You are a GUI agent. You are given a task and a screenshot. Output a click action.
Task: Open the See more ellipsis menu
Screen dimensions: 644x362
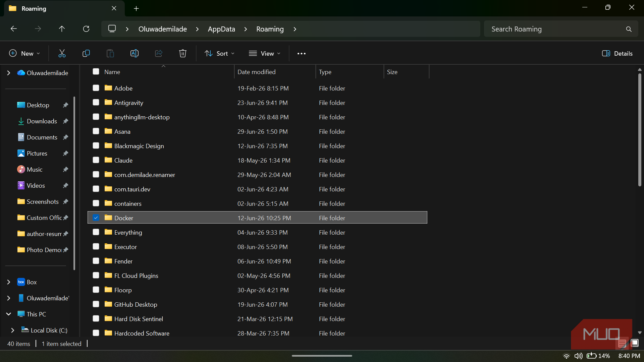click(302, 54)
